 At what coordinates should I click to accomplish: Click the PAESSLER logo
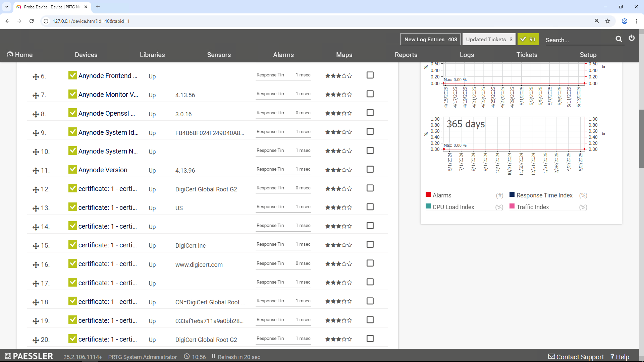[x=29, y=356]
